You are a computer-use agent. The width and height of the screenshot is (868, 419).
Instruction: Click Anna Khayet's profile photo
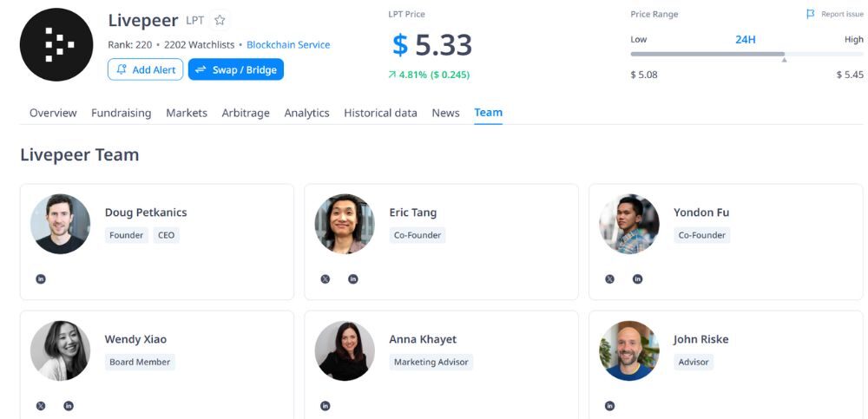point(345,351)
